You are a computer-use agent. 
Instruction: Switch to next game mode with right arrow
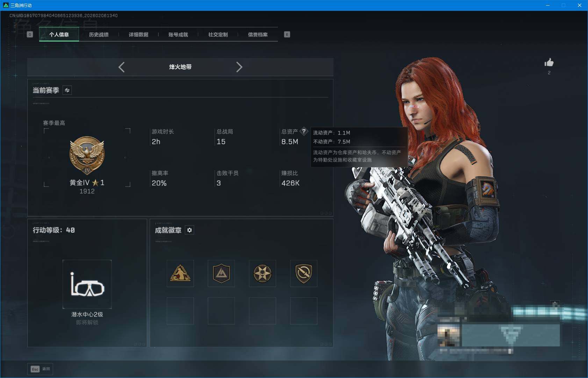click(x=239, y=67)
